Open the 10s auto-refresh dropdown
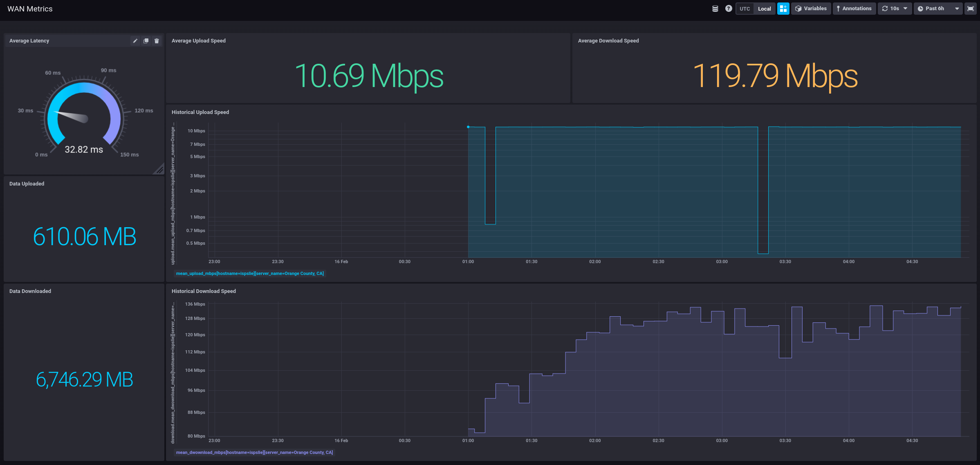The image size is (980, 465). 895,9
